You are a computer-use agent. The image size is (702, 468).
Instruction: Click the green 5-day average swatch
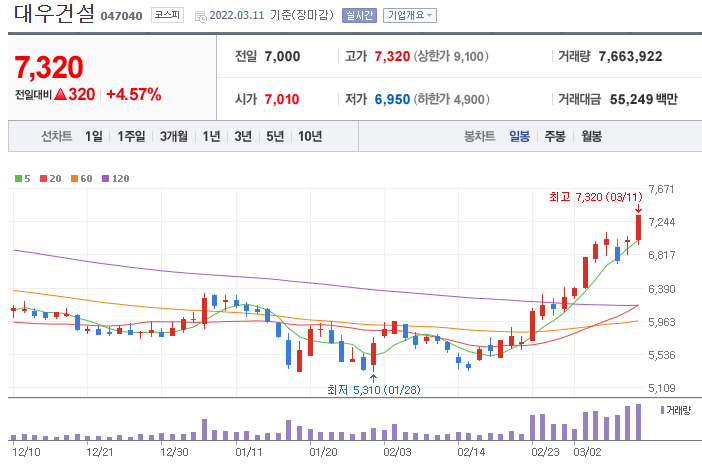[18, 179]
